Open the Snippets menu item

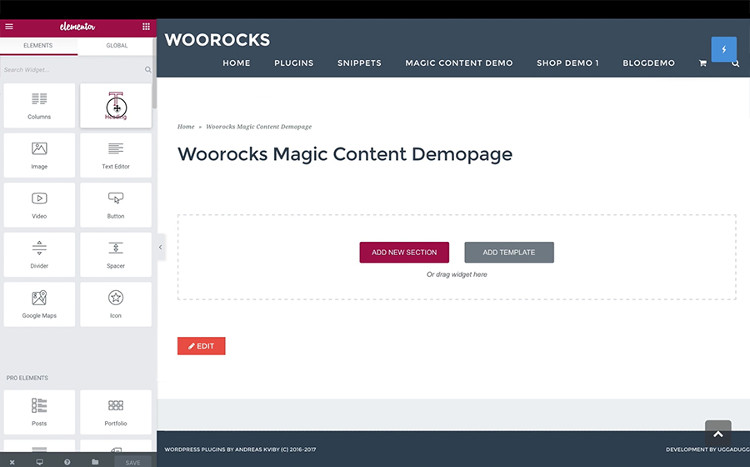[x=359, y=63]
